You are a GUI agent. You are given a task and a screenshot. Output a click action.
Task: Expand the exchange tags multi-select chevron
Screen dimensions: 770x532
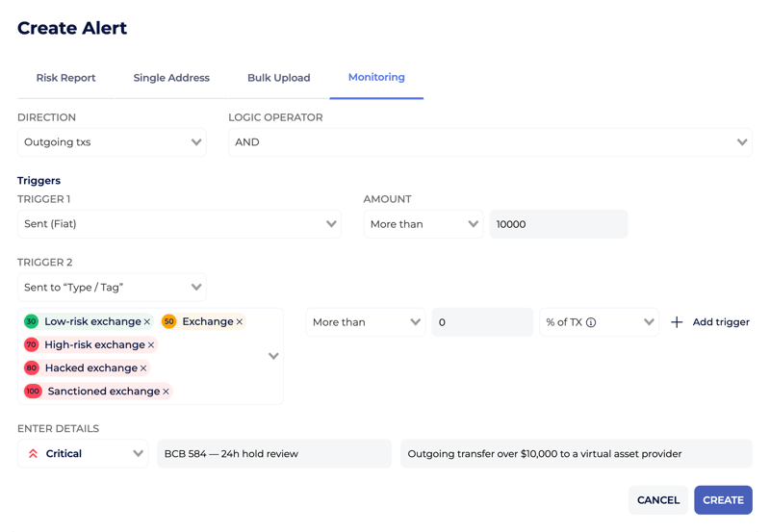273,356
